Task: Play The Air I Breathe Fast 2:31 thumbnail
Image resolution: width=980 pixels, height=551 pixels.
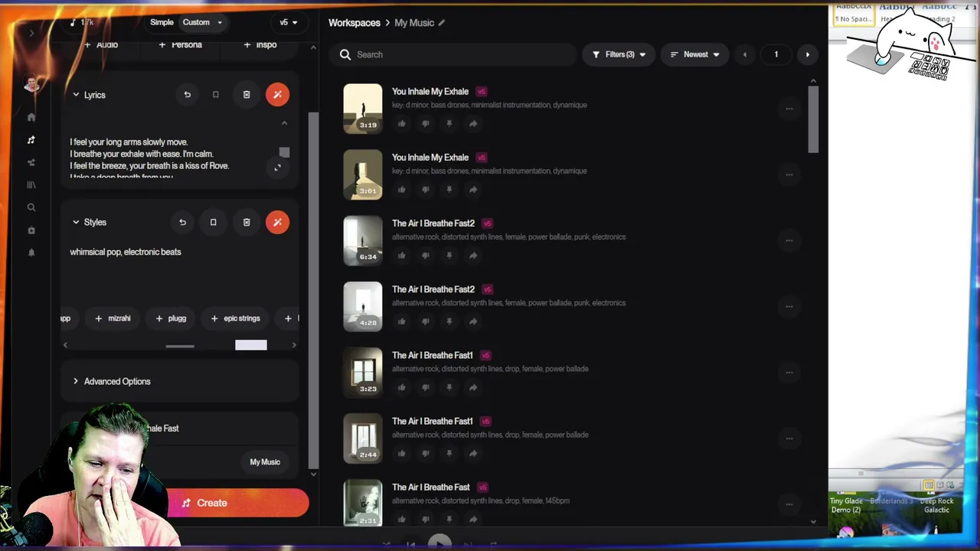Action: 363,504
